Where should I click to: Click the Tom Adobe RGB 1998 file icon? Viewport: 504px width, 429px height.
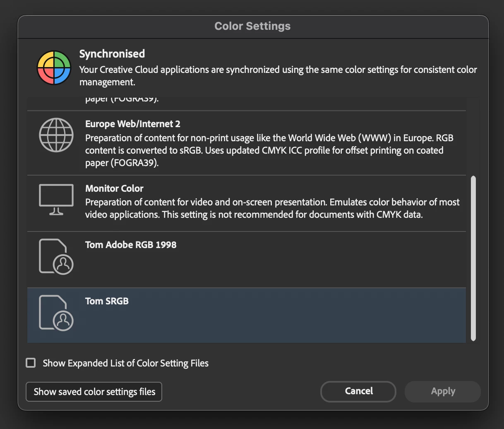(56, 256)
